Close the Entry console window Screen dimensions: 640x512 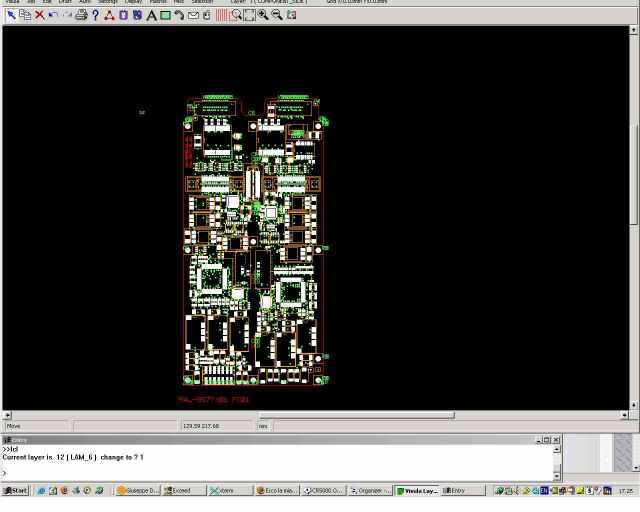(x=556, y=440)
